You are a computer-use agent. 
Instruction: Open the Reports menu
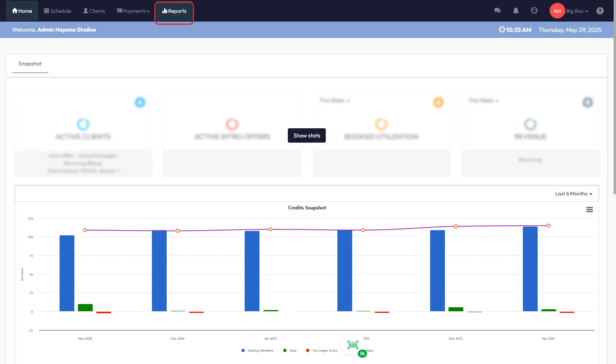point(174,11)
